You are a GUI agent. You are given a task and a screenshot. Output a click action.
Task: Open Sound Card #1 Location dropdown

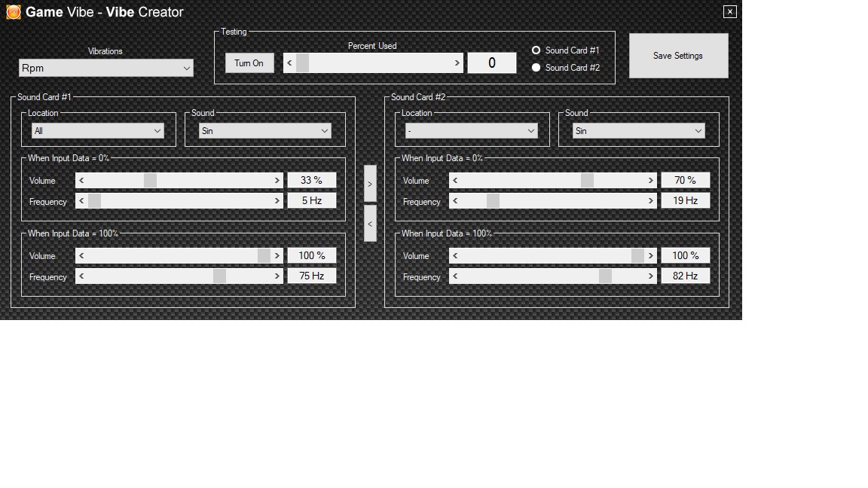pyautogui.click(x=98, y=131)
